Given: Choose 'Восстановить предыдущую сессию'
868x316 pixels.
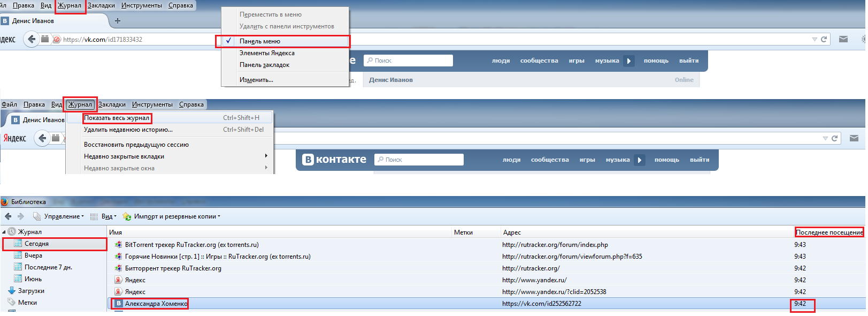Looking at the screenshot, I should [170, 145].
